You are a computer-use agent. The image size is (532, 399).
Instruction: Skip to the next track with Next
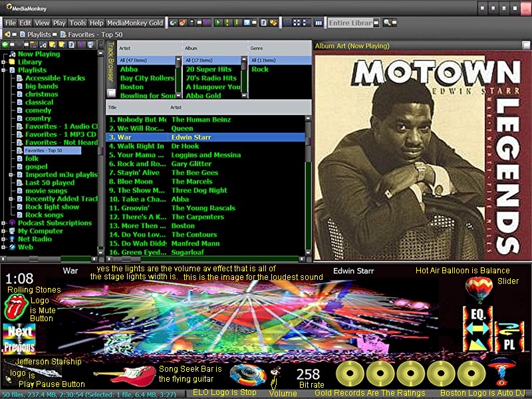click(18, 332)
